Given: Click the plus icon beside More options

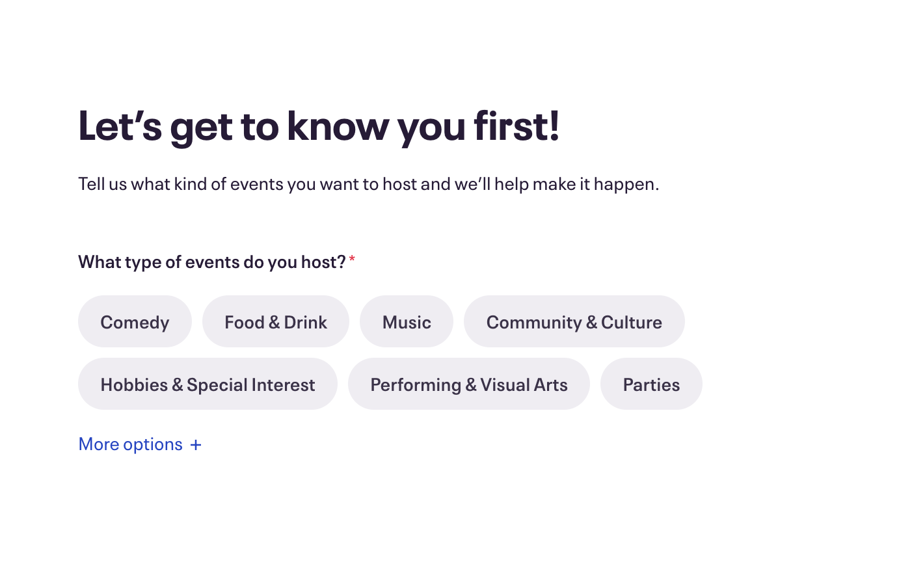Looking at the screenshot, I should coord(196,445).
